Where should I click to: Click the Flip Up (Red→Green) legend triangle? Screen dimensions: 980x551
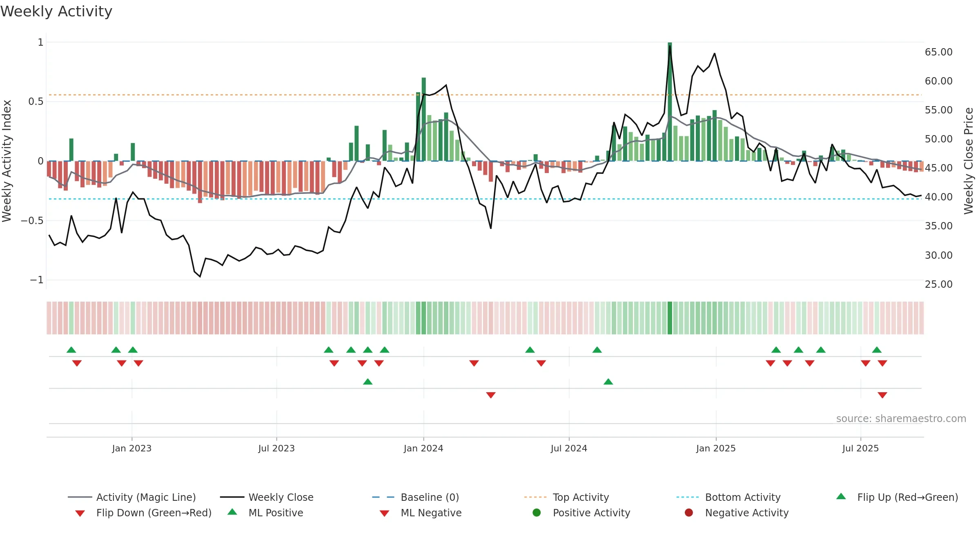[x=841, y=496]
